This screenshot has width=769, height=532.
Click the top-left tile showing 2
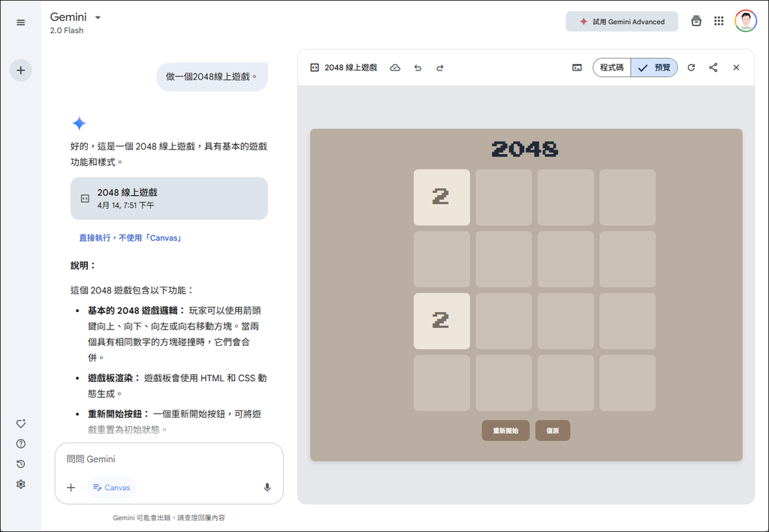442,197
